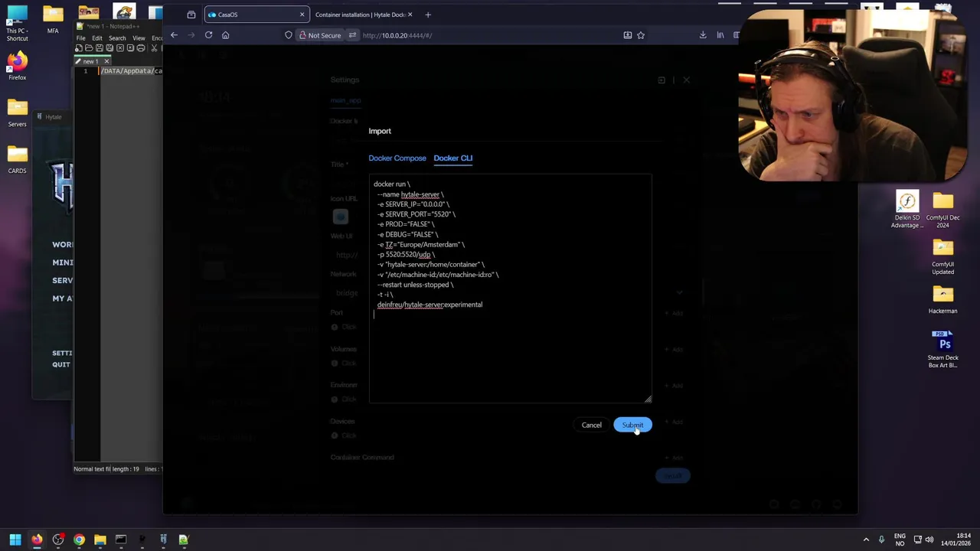Image resolution: width=980 pixels, height=551 pixels.
Task: Select the CARDS desktop folder
Action: click(17, 160)
